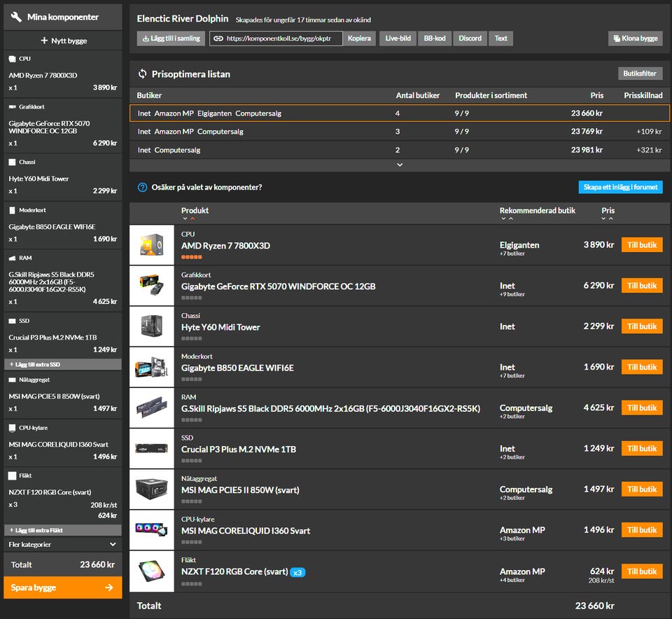Click the orange rating bar under Ryzen 7800X3D
Screen dimensions: 672x619
click(x=192, y=257)
